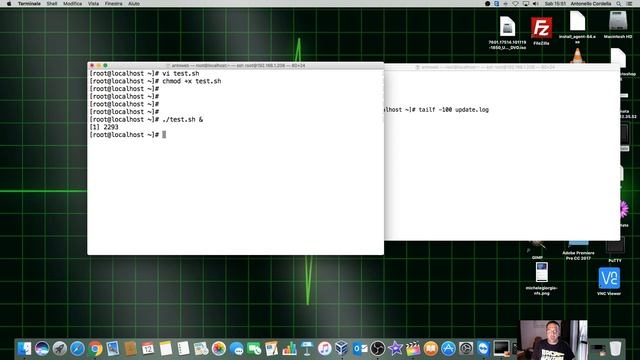Open iBooks from the Dock

click(431, 349)
